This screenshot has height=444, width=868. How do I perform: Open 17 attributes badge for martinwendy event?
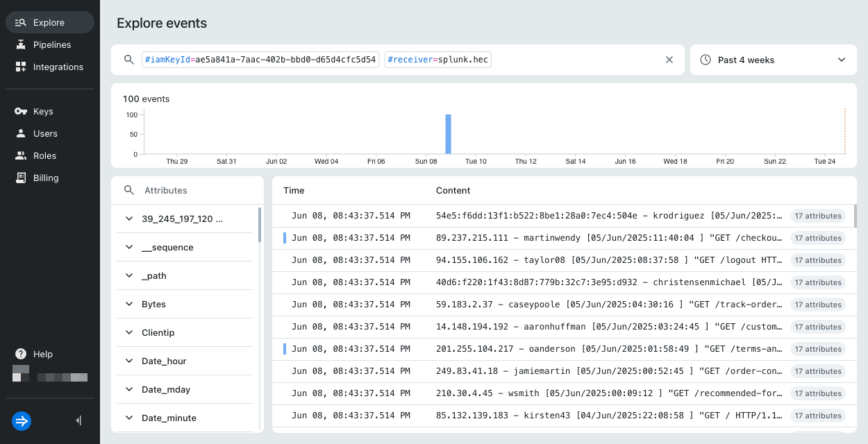818,238
